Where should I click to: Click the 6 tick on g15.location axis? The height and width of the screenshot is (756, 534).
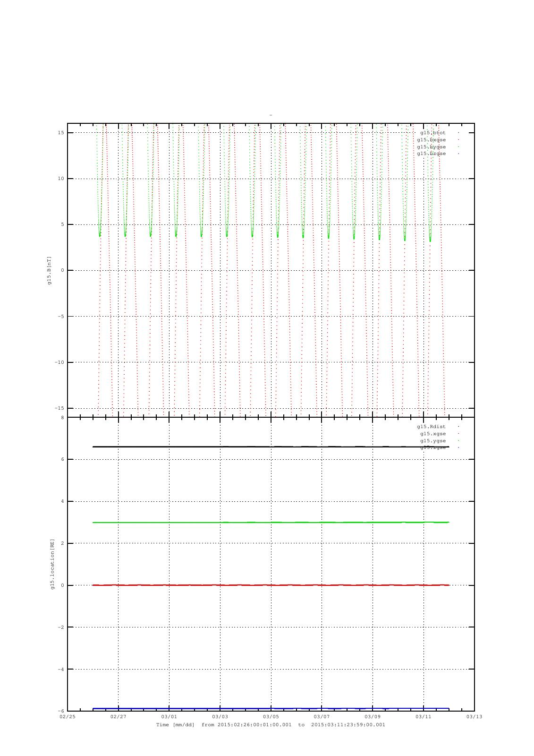(x=62, y=459)
